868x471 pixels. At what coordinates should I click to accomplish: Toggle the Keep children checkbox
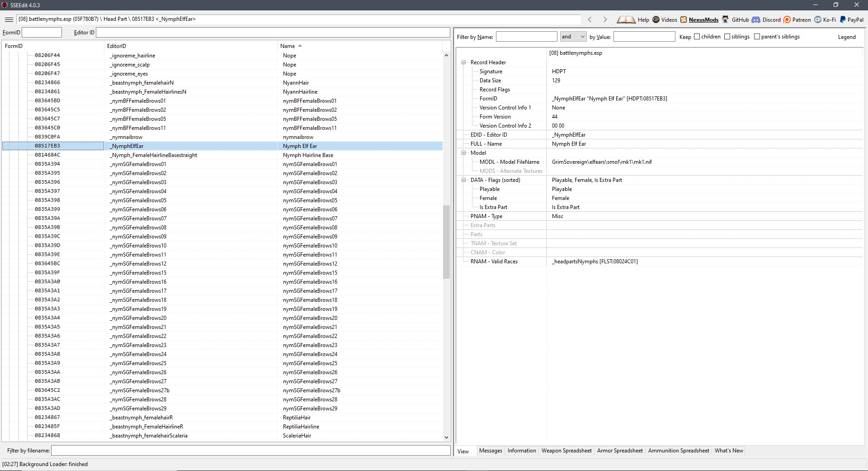coord(697,37)
